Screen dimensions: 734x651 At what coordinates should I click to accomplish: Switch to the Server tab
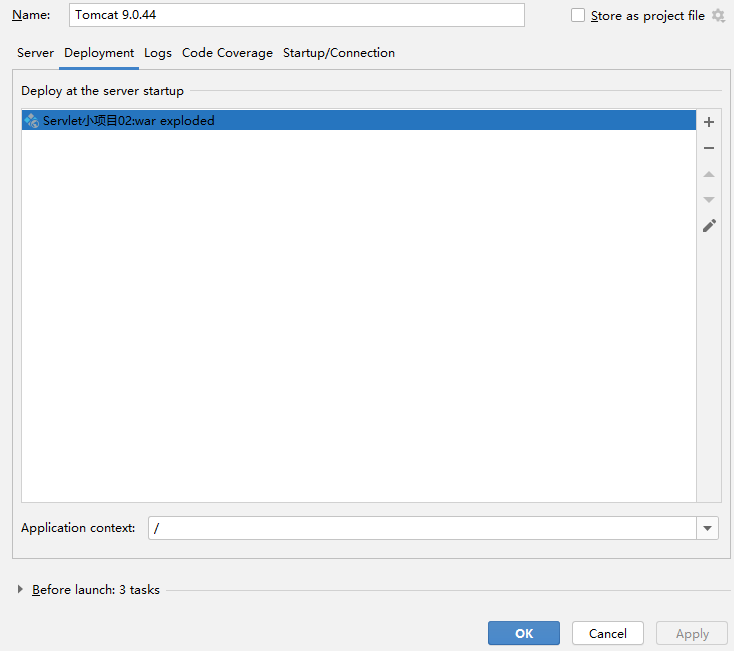(36, 53)
